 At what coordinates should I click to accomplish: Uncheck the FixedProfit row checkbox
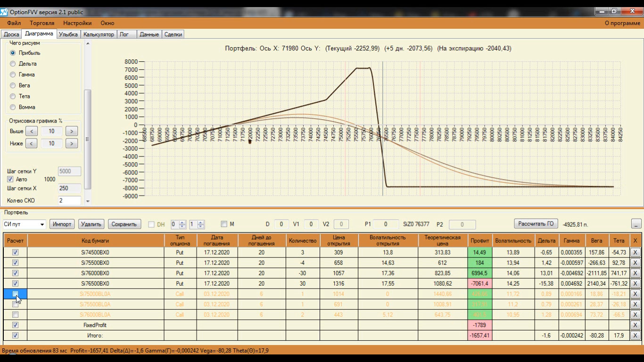(15, 325)
